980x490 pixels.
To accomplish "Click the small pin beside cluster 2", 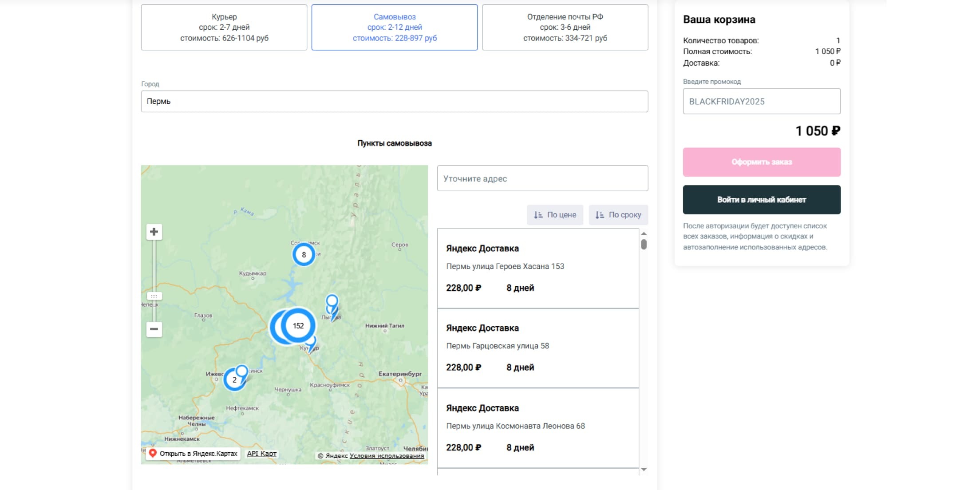I will click(242, 371).
